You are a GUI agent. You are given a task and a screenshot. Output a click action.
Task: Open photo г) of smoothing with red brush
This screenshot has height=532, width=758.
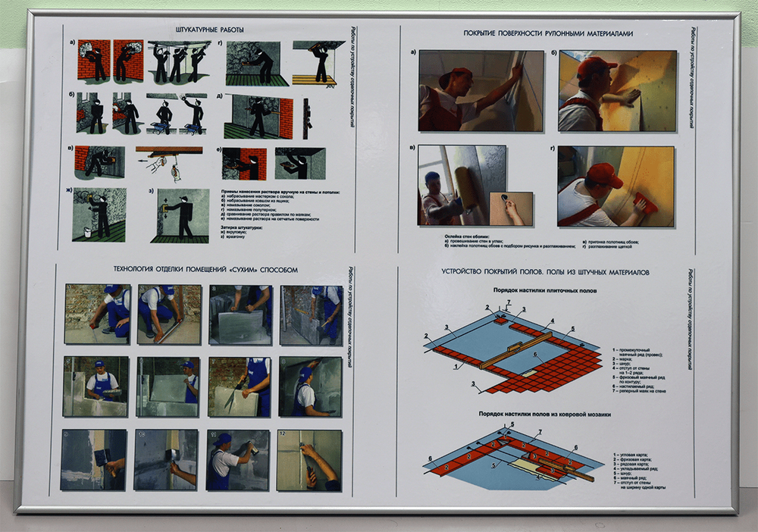(x=615, y=186)
